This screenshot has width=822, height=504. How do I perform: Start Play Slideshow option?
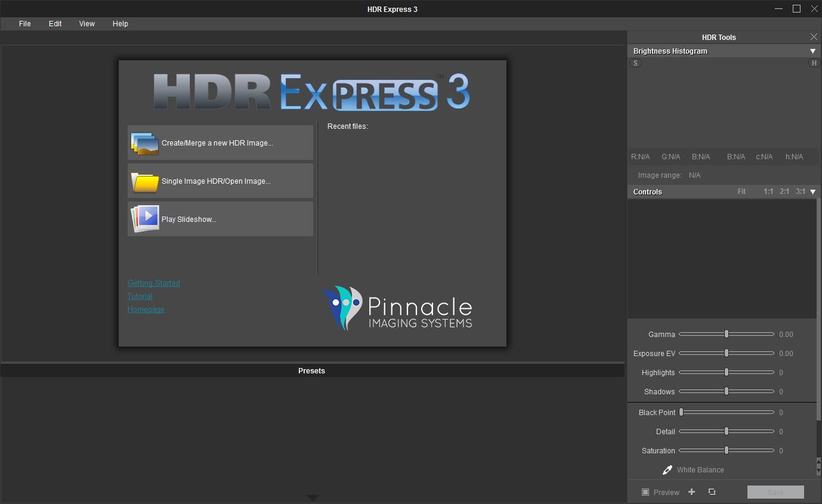click(220, 219)
